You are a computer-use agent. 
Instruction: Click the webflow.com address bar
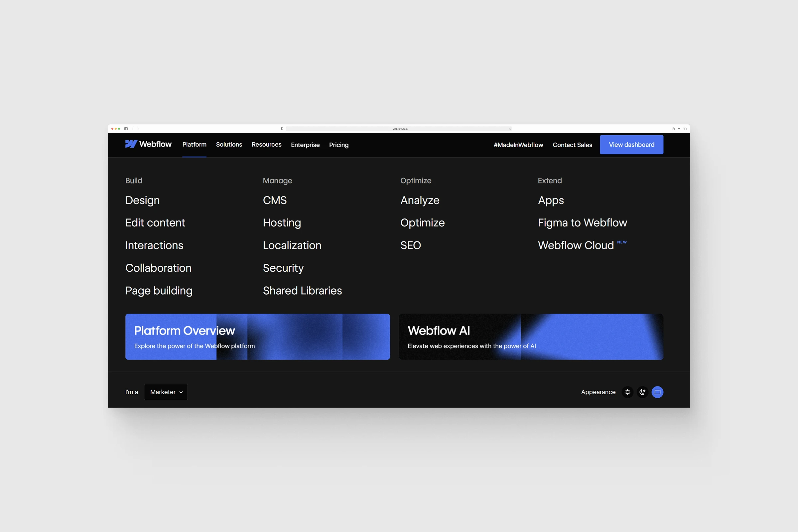(x=400, y=129)
